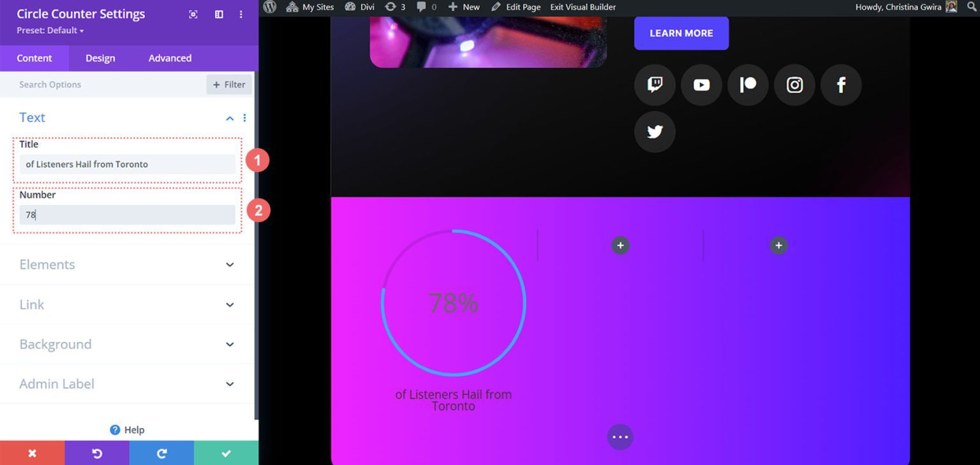Click the WordPress logo in admin bar
The height and width of the screenshot is (465, 980).
[269, 7]
